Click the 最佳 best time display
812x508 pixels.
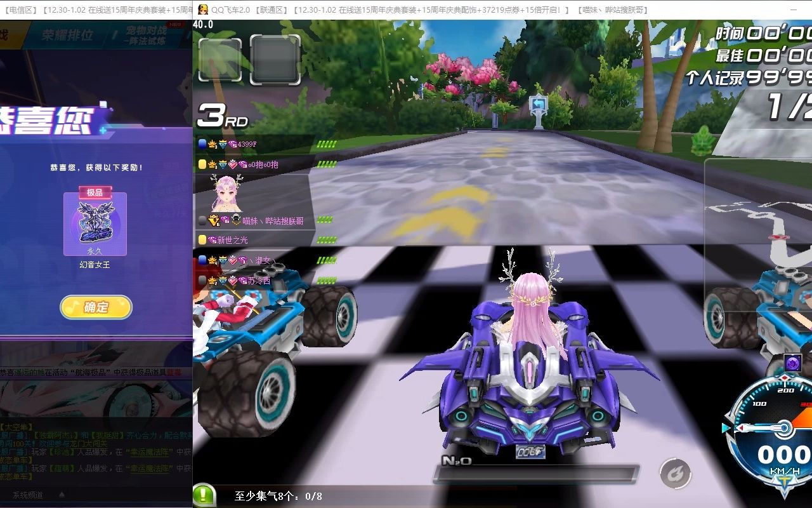(764, 55)
